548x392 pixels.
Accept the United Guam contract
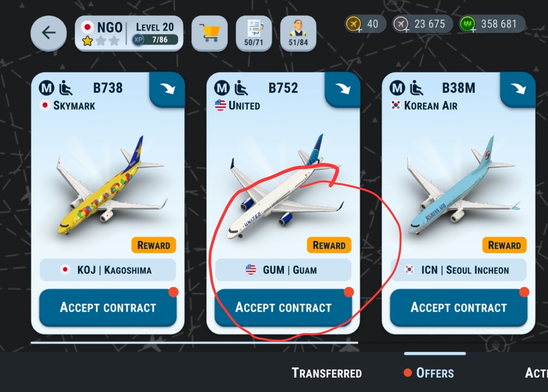(283, 308)
